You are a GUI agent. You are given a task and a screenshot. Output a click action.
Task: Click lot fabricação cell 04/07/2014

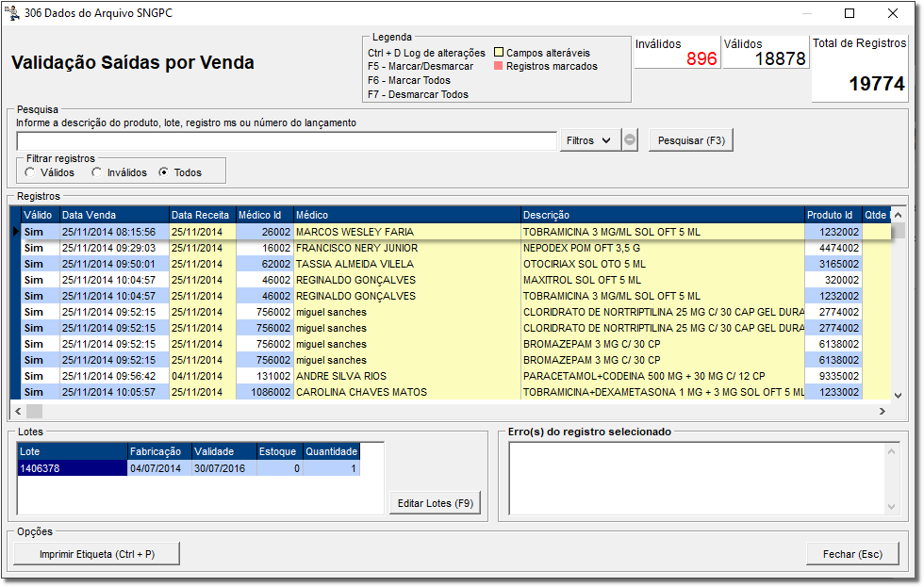point(159,468)
